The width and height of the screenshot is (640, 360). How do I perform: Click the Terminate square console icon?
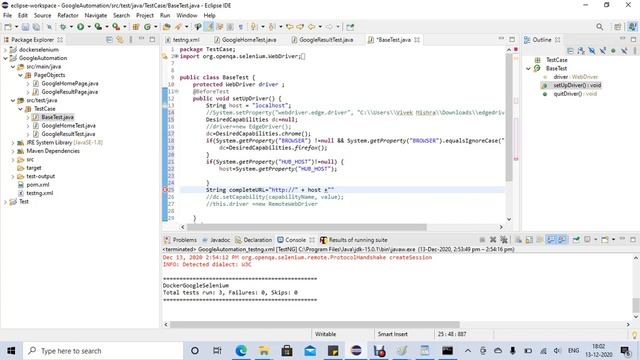click(x=482, y=240)
